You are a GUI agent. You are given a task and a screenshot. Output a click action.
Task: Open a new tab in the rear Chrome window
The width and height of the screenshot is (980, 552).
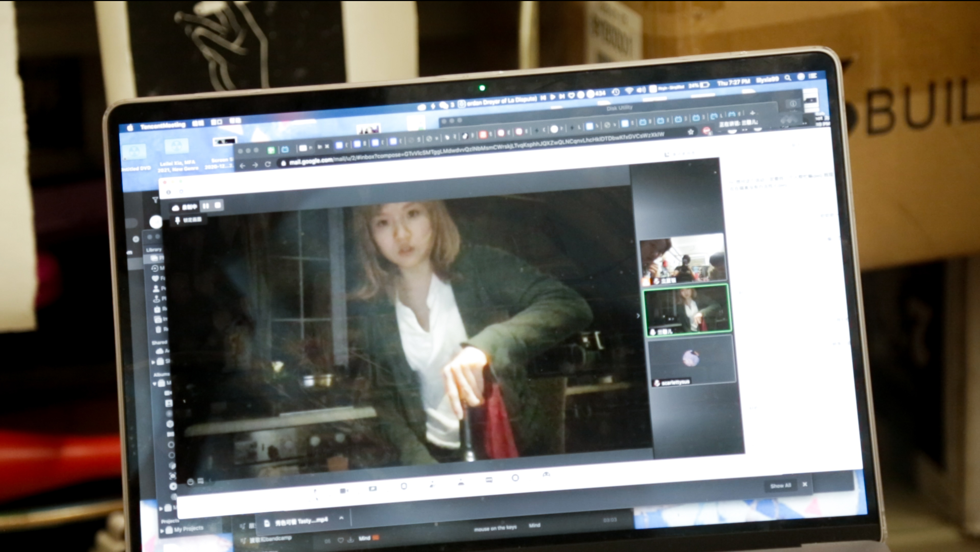pyautogui.click(x=752, y=113)
